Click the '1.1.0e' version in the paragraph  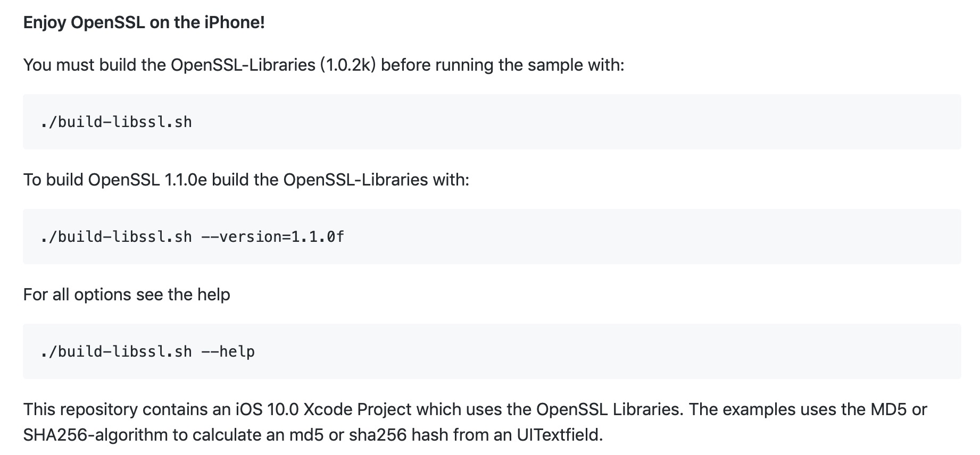click(x=186, y=180)
